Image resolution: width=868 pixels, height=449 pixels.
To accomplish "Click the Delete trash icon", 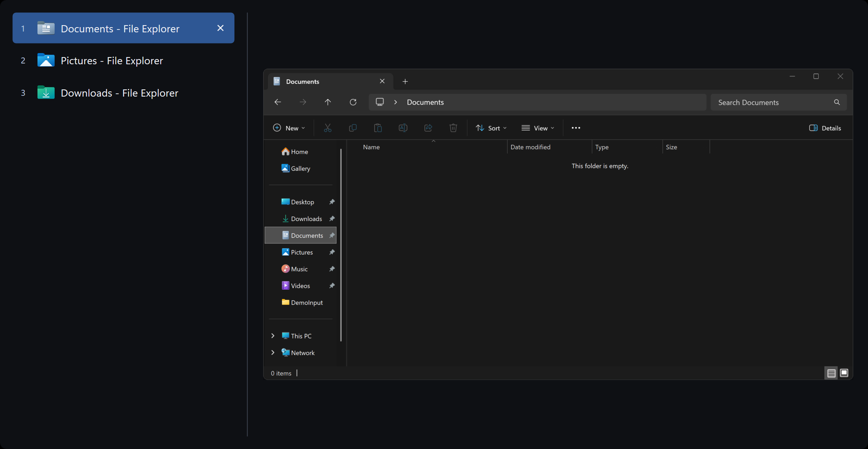I will (x=453, y=128).
